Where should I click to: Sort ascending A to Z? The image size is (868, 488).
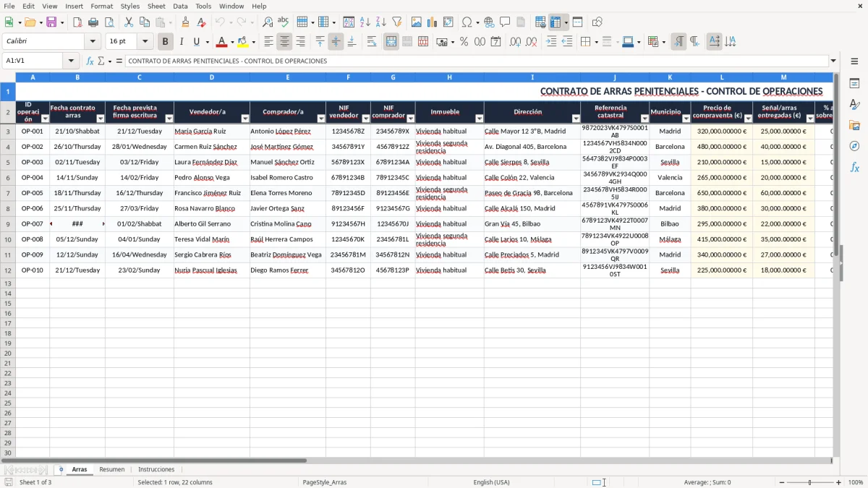point(365,22)
